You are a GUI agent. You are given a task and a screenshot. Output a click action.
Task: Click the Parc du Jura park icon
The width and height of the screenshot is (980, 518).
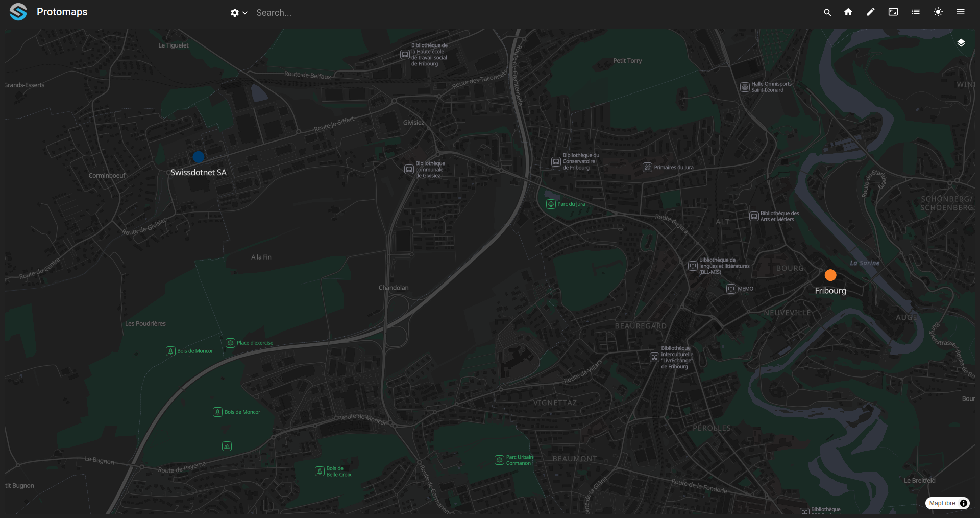coord(551,204)
